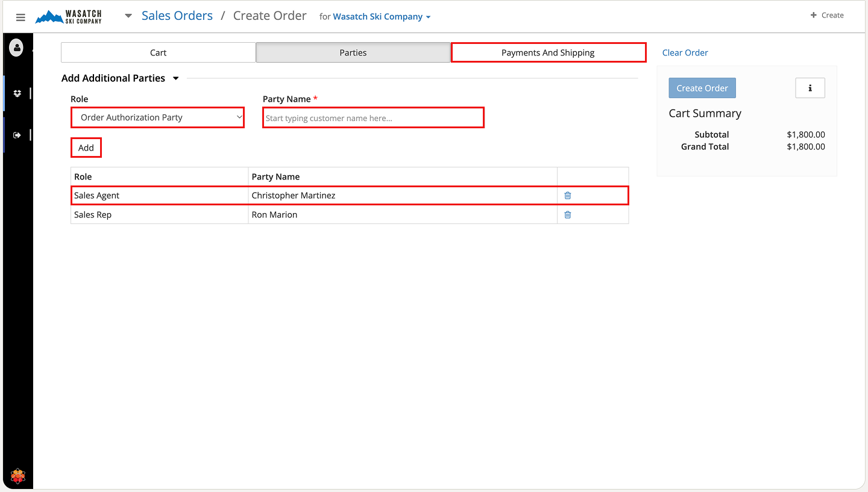Click the Add button
The width and height of the screenshot is (868, 492).
[86, 148]
